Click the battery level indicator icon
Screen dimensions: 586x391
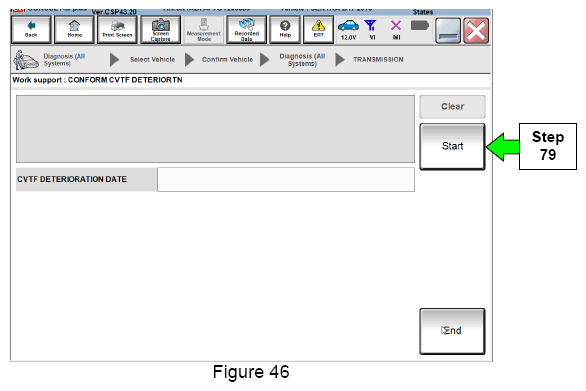tap(420, 26)
